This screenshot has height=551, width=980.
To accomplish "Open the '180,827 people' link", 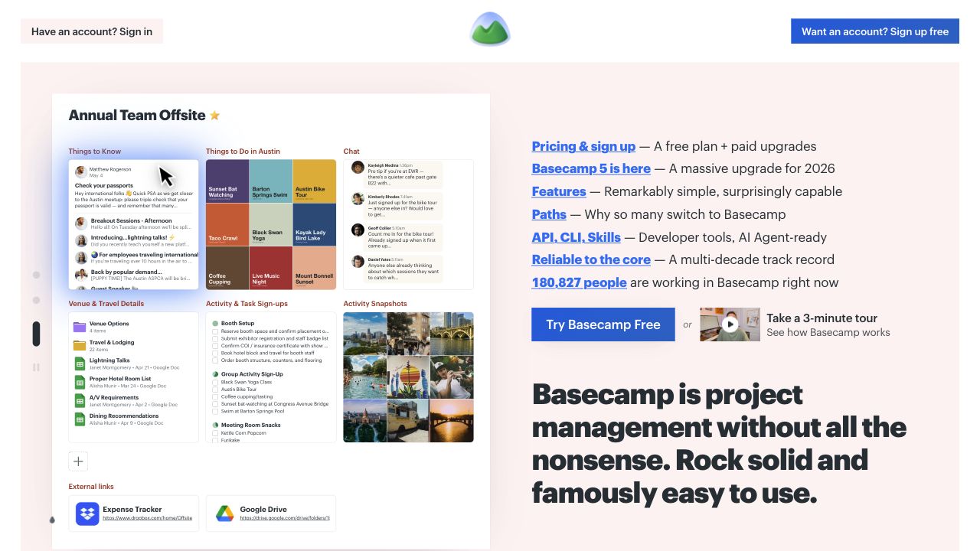I will pos(580,282).
